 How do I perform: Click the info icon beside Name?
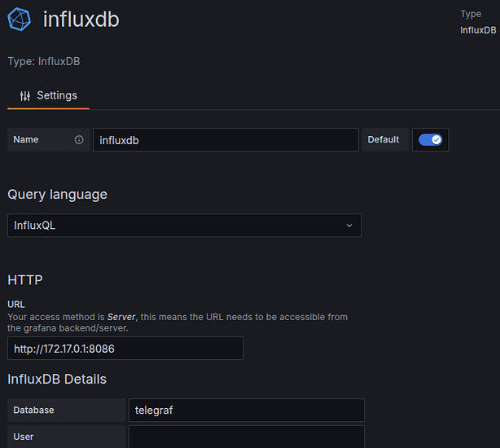coord(79,139)
